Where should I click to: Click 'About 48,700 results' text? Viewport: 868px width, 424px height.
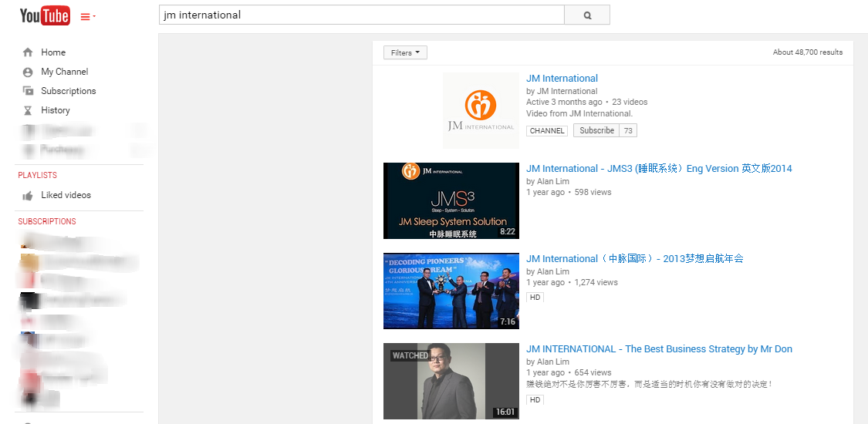pyautogui.click(x=808, y=52)
